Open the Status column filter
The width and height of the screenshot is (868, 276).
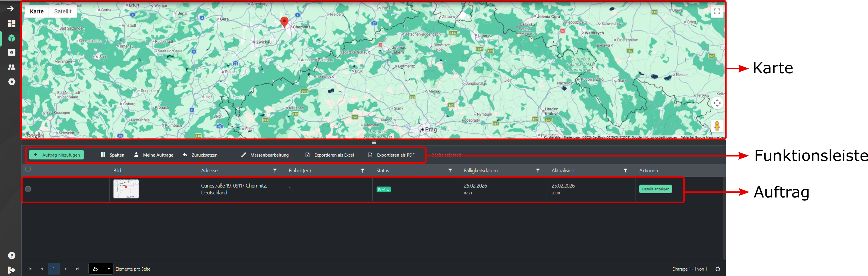tap(450, 171)
